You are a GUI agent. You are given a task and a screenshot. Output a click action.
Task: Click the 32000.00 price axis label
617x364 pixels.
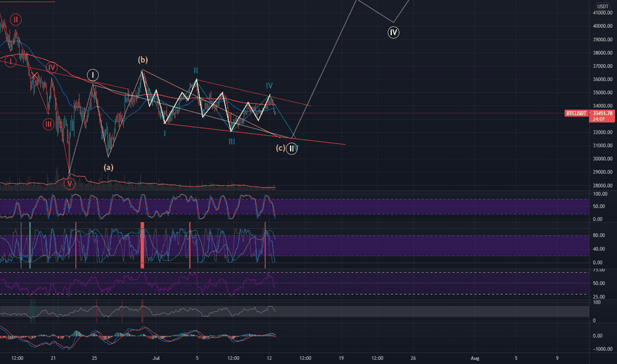pos(602,132)
